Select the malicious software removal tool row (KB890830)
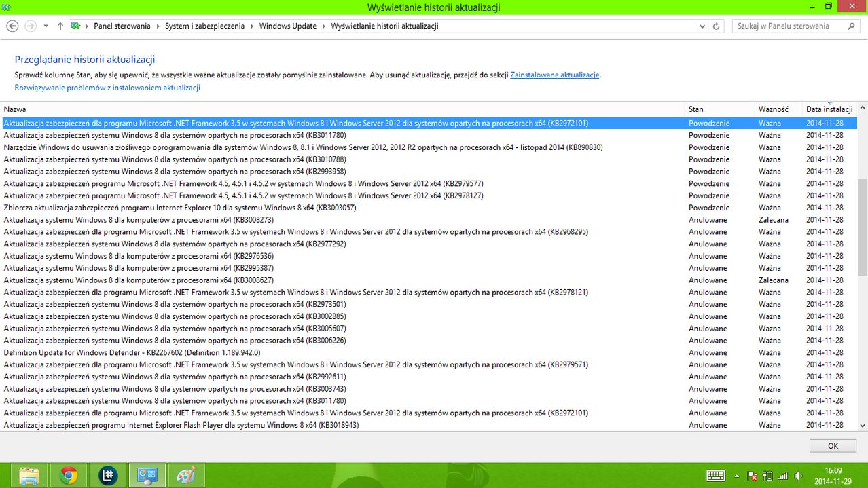The image size is (868, 488). [429, 147]
